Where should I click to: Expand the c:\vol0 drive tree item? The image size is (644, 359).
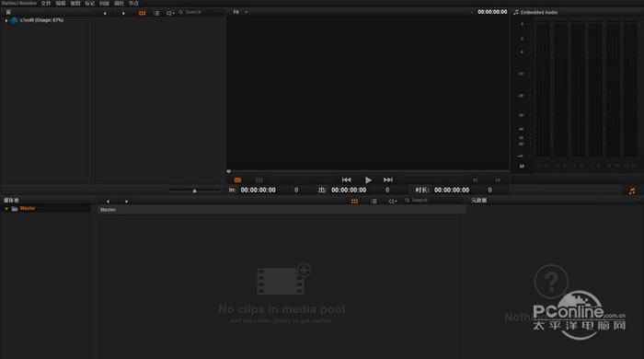pyautogui.click(x=6, y=20)
